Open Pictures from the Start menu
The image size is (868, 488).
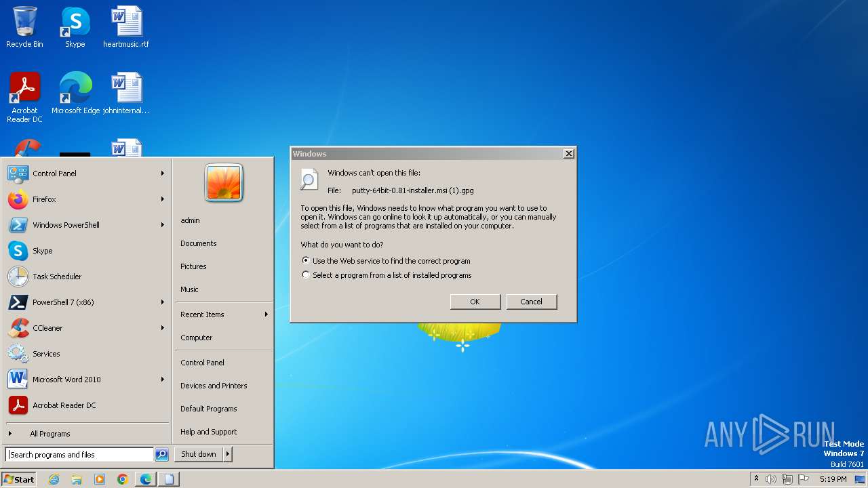[x=193, y=266]
